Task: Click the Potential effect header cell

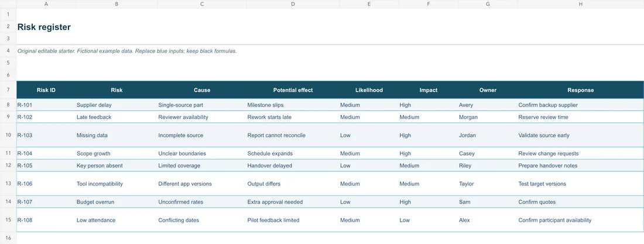Action: 293,90
